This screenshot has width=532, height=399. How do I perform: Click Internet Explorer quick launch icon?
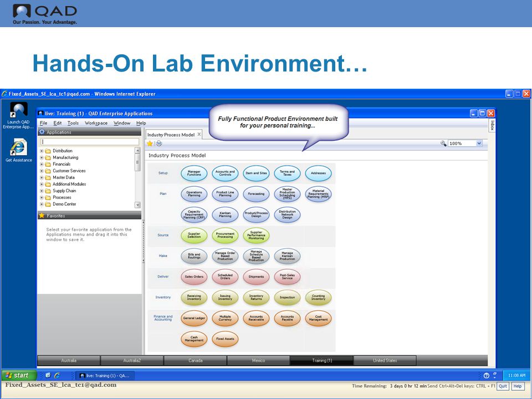[x=57, y=375]
